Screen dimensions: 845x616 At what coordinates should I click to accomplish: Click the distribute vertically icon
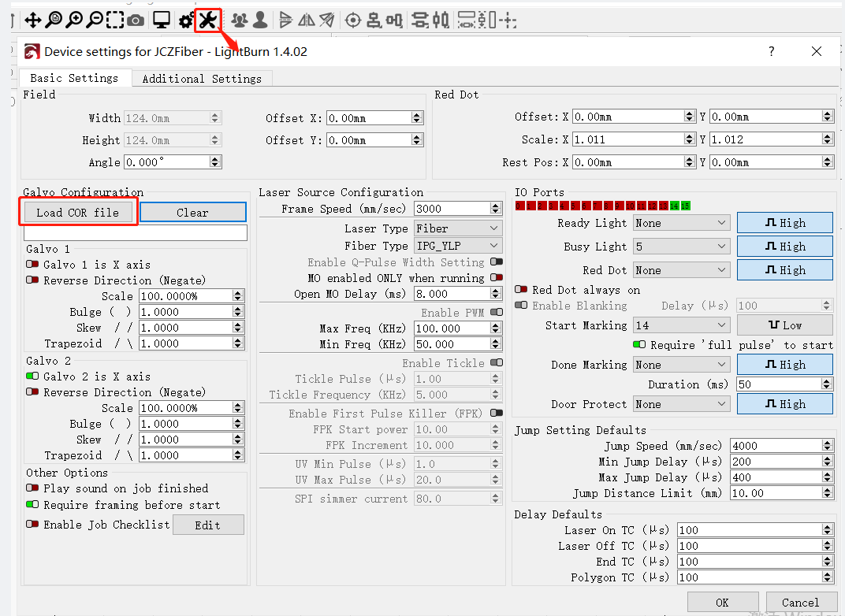420,20
